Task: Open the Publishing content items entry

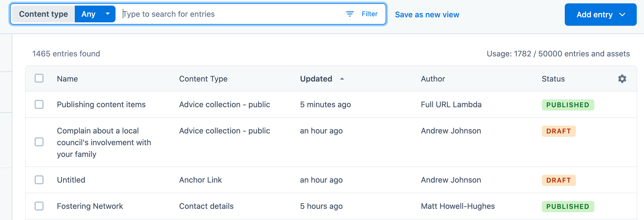Action: 101,104
